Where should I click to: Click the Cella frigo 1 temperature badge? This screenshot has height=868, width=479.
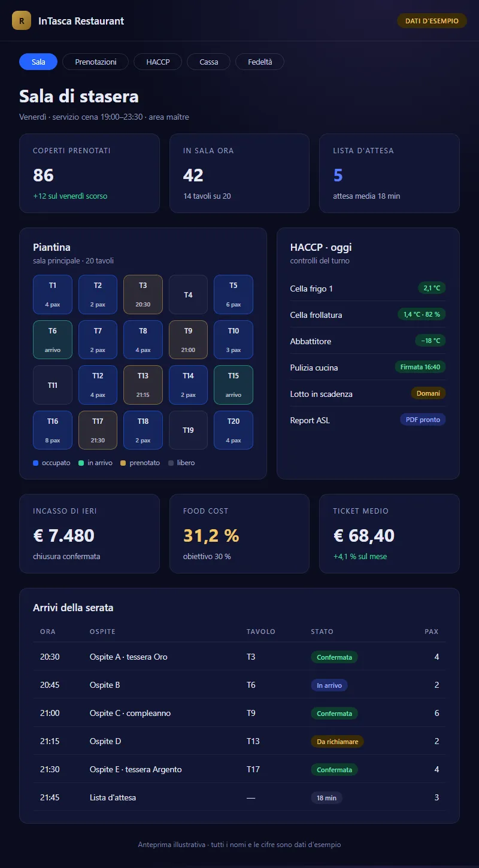pos(432,289)
